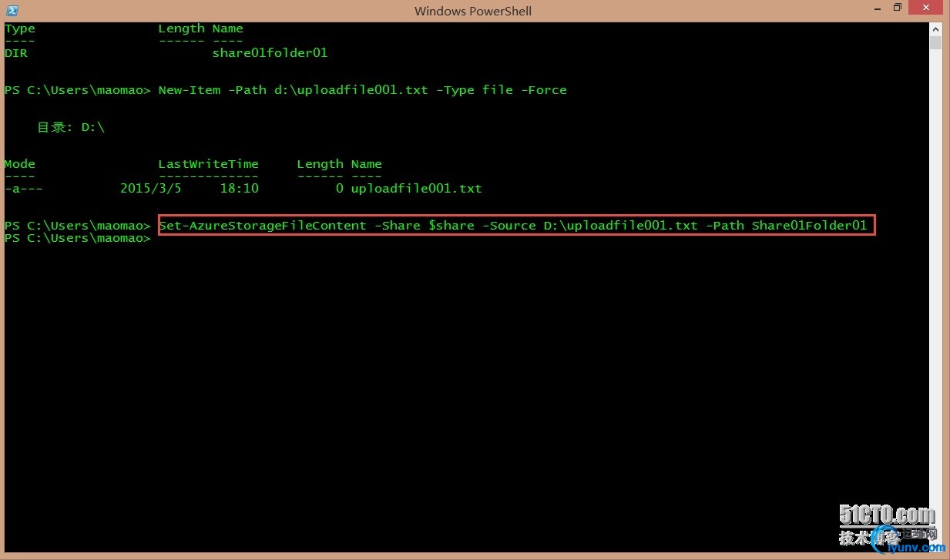Click the vertical scrollbar thumb
950x560 pixels.
(x=936, y=42)
